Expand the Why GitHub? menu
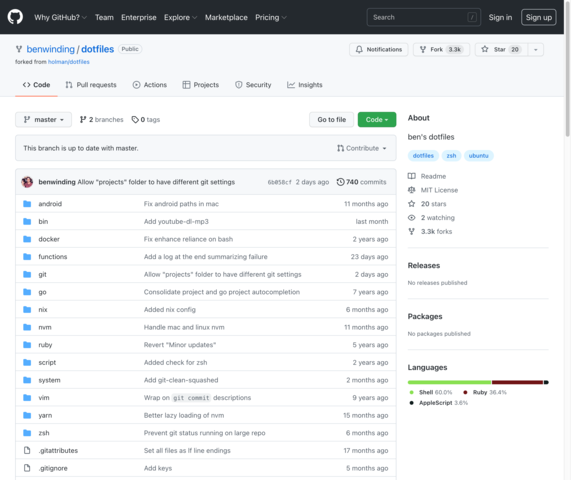This screenshot has width=571, height=480. click(x=60, y=17)
